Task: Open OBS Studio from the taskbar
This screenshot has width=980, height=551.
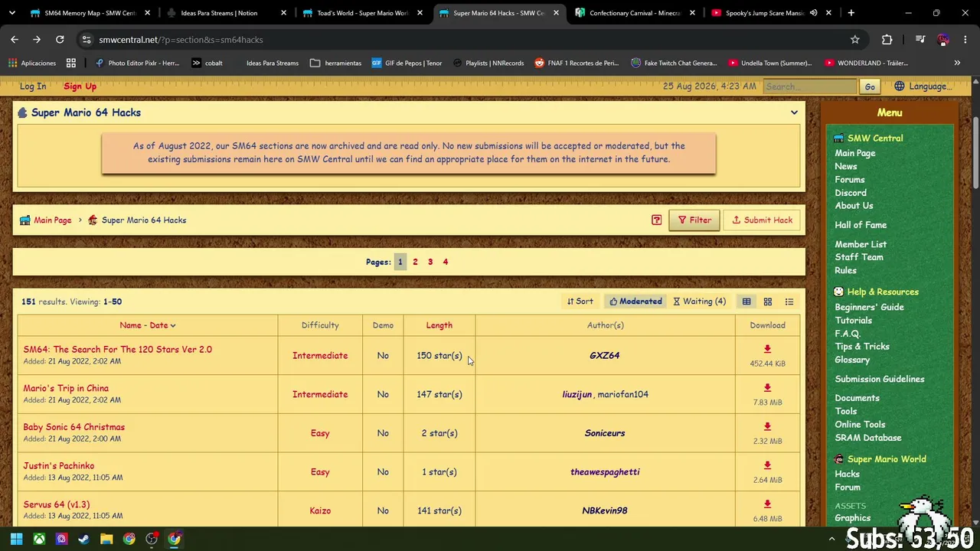Action: tap(152, 539)
